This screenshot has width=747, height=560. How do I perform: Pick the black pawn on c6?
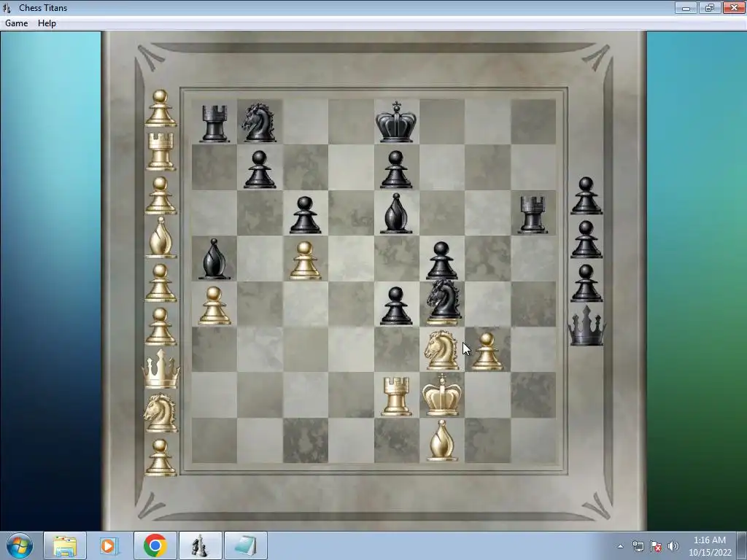305,215
